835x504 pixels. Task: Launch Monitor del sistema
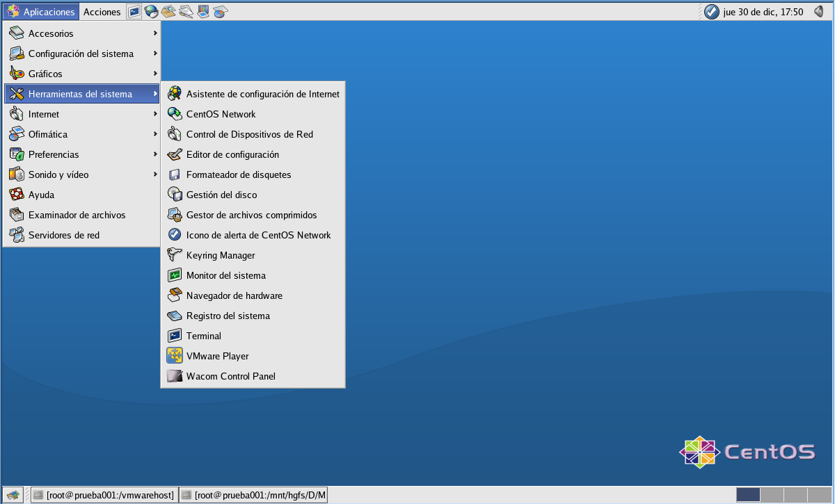tap(253, 275)
